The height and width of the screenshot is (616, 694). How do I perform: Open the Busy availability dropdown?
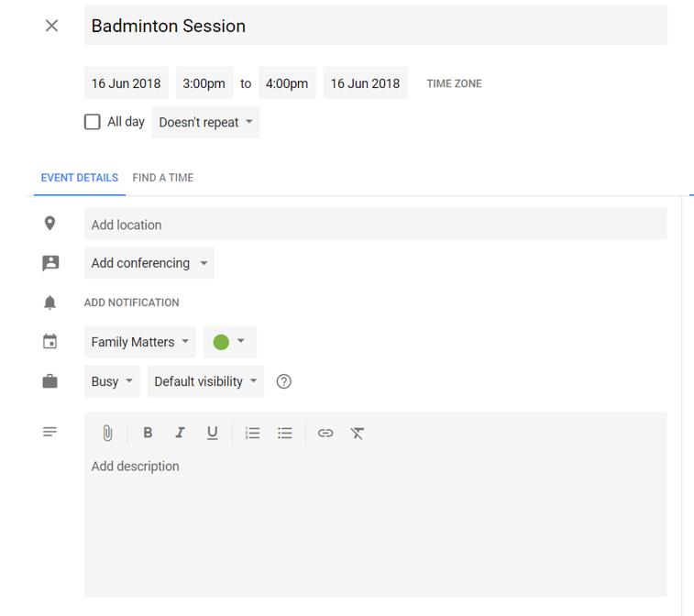click(x=112, y=381)
